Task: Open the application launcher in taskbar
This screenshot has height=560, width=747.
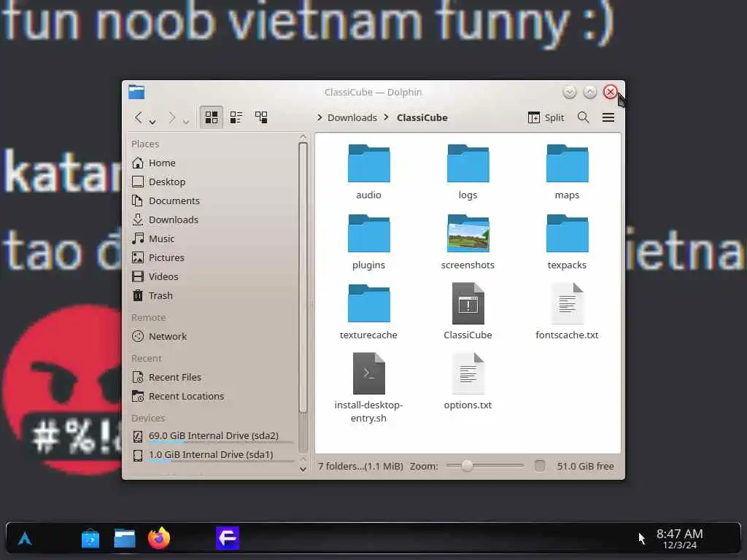Action: tap(25, 539)
